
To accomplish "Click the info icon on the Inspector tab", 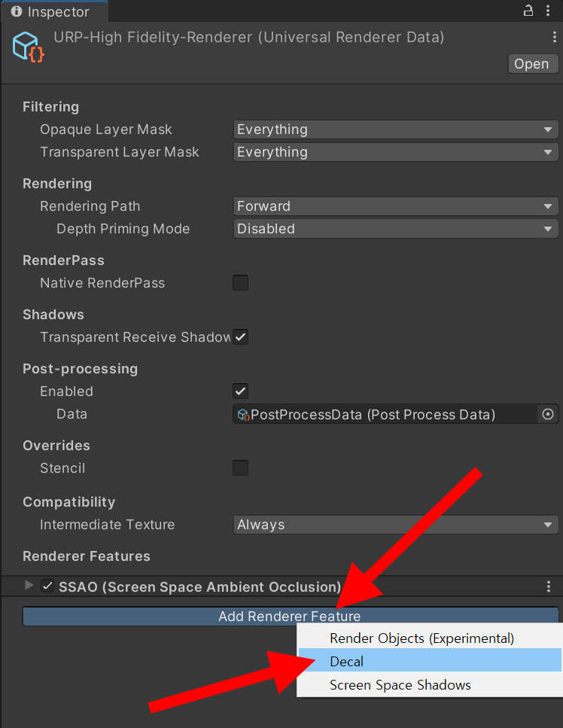I will pos(17,11).
